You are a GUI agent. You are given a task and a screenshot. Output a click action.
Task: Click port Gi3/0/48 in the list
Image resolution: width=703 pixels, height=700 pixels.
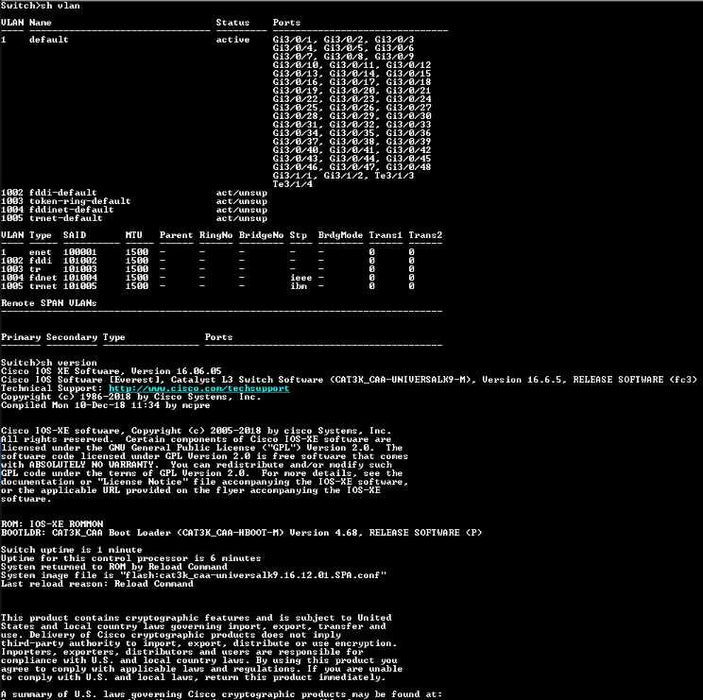coord(408,167)
